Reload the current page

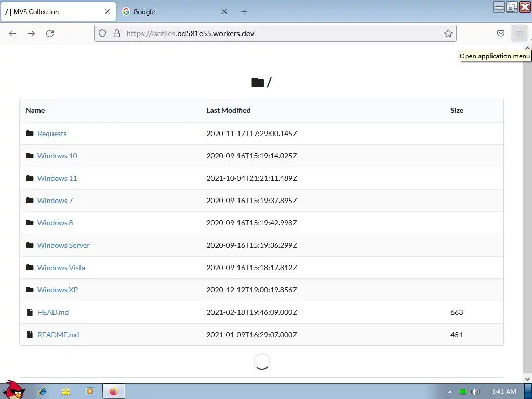point(50,34)
